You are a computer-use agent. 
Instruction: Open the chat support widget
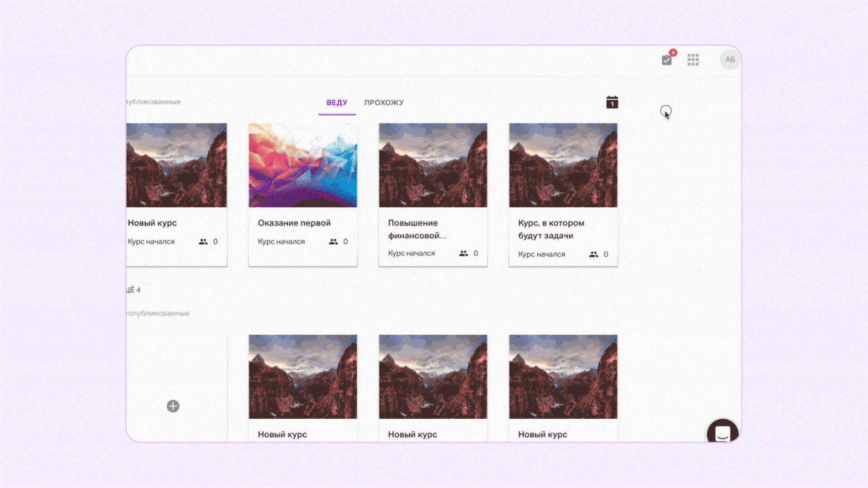click(722, 432)
